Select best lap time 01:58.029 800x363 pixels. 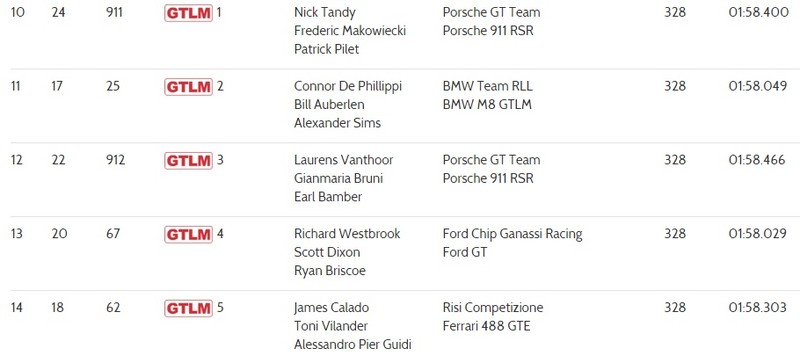click(x=758, y=234)
